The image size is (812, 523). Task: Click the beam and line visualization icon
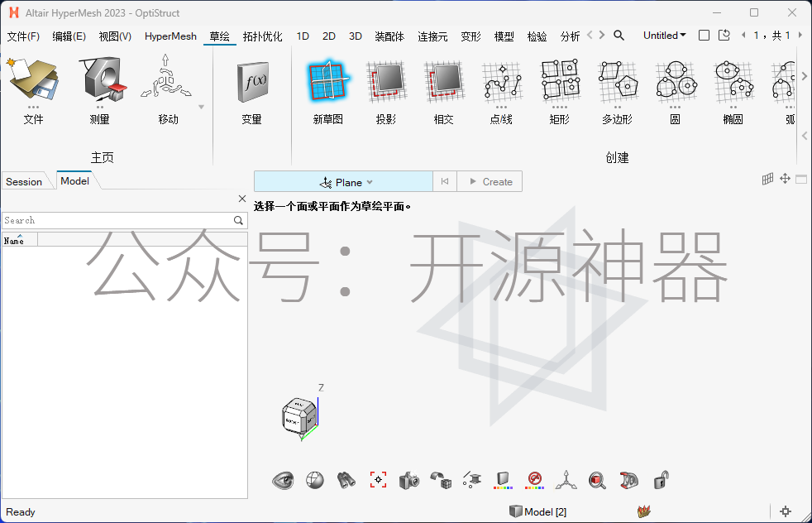click(x=472, y=481)
